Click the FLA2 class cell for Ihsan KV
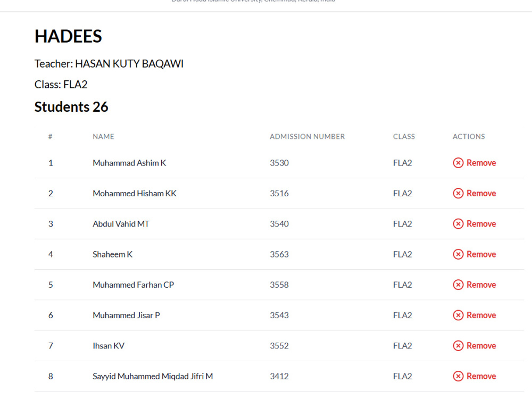 point(402,346)
